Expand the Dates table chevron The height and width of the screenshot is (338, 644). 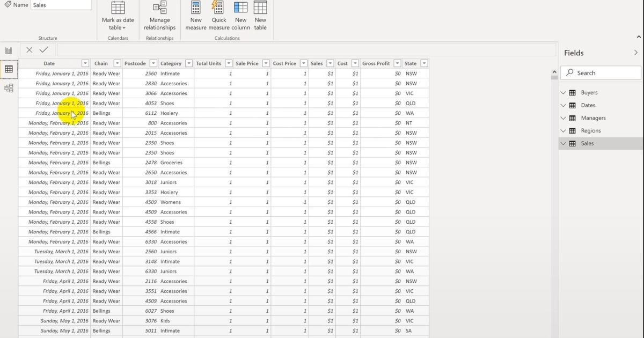(x=563, y=106)
